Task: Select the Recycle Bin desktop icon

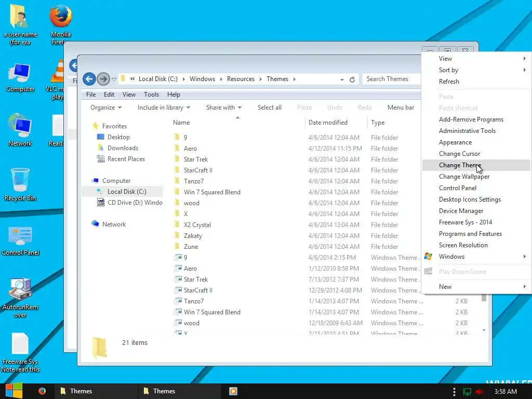Action: pyautogui.click(x=20, y=185)
